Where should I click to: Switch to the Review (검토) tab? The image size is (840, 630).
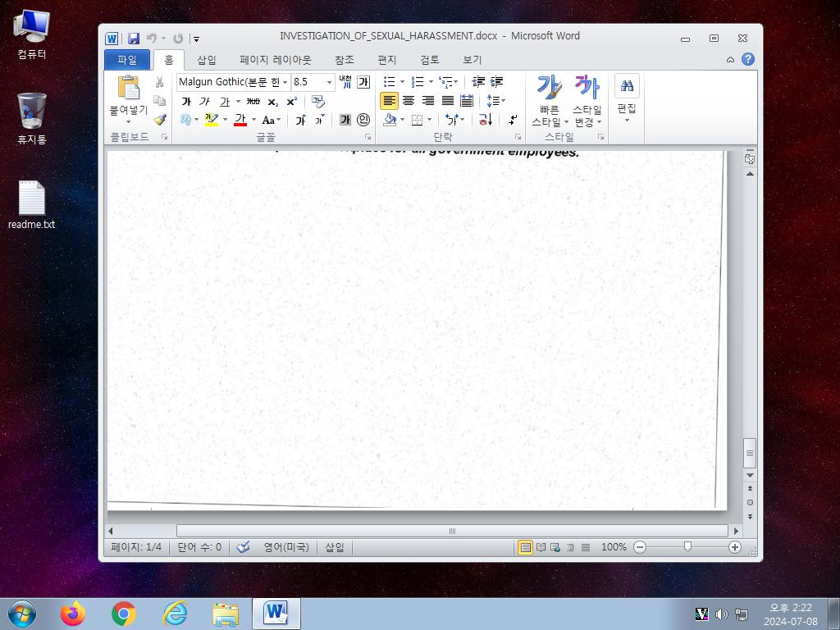point(430,60)
